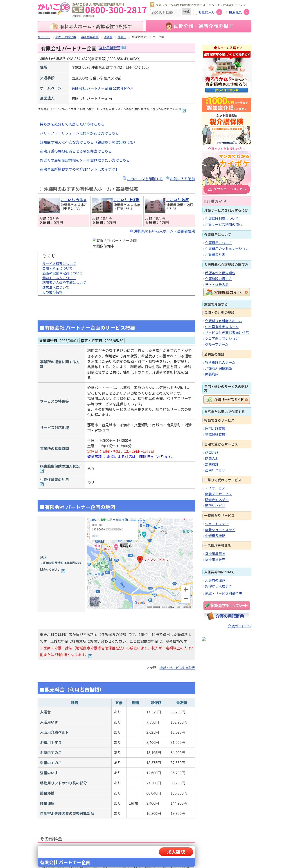
Task: Switch map to satellite thumbnail view
Action: point(94,601)
